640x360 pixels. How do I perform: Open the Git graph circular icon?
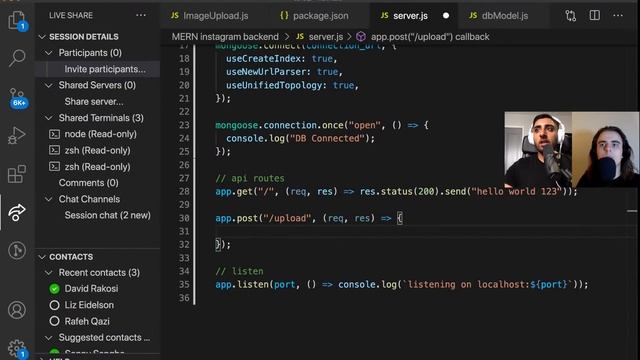click(x=17, y=250)
